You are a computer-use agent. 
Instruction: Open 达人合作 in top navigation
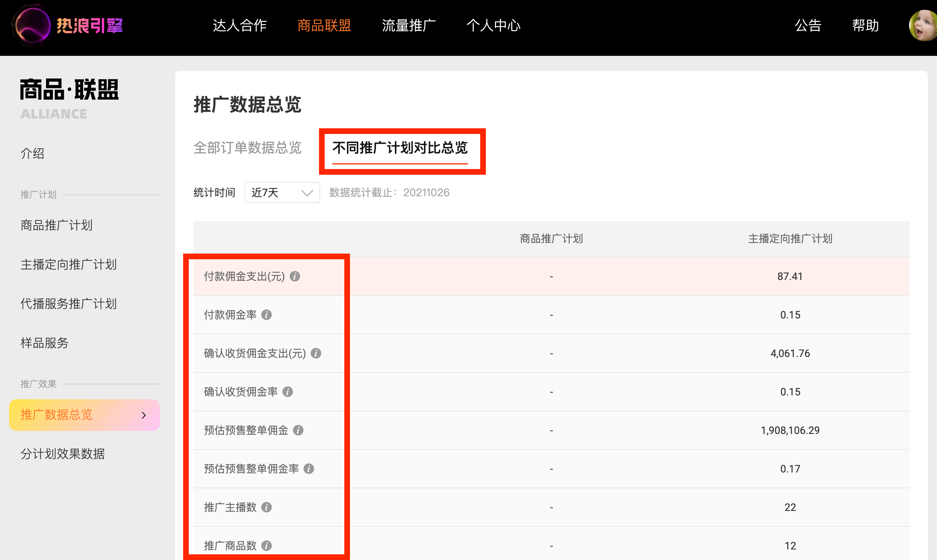(x=240, y=26)
